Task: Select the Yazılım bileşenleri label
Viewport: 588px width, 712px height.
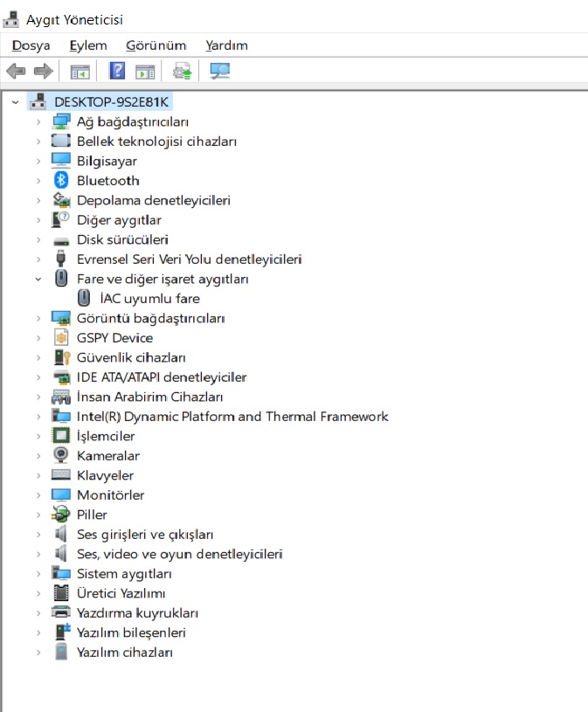Action: pos(131,633)
